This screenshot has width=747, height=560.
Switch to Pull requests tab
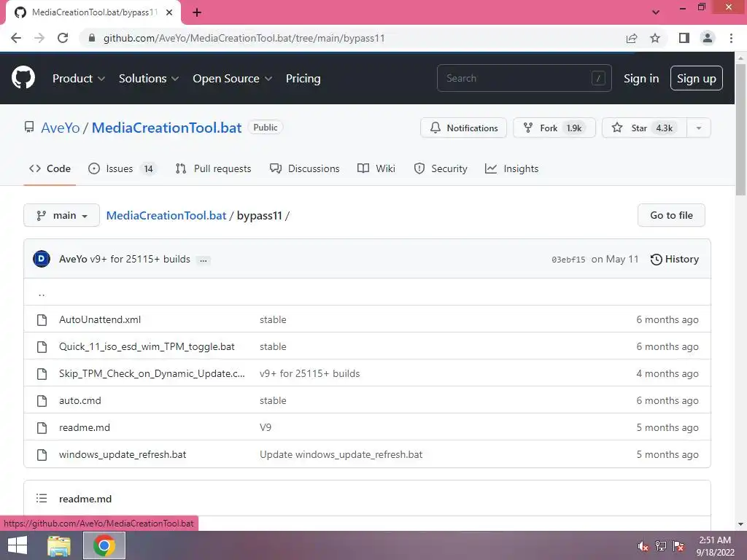[213, 168]
